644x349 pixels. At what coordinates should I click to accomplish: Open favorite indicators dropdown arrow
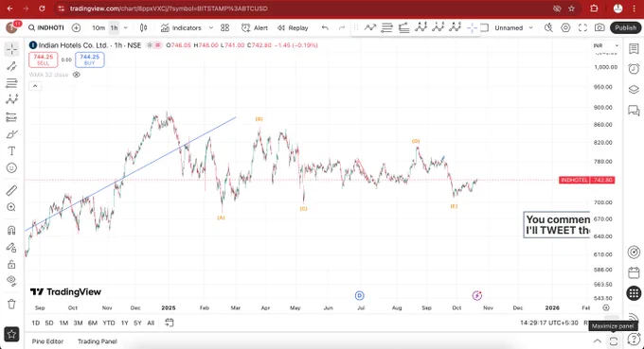[211, 27]
